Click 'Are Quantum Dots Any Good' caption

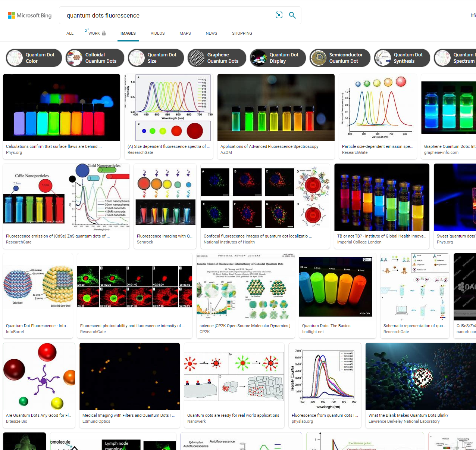[x=38, y=415]
